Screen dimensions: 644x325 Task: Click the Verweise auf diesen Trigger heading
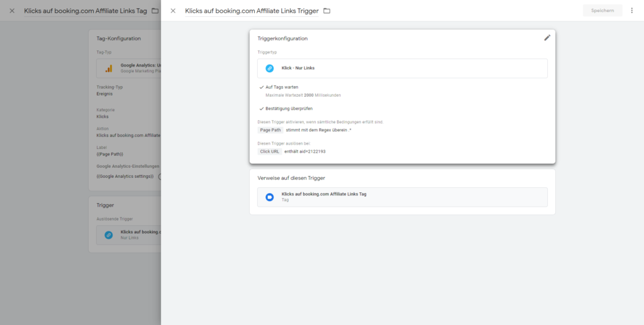click(291, 178)
